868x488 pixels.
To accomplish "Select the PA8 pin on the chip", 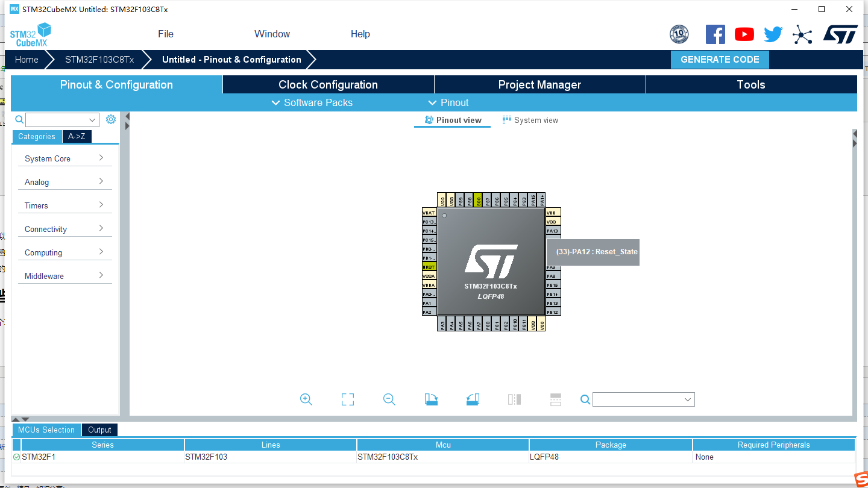I will click(x=553, y=276).
